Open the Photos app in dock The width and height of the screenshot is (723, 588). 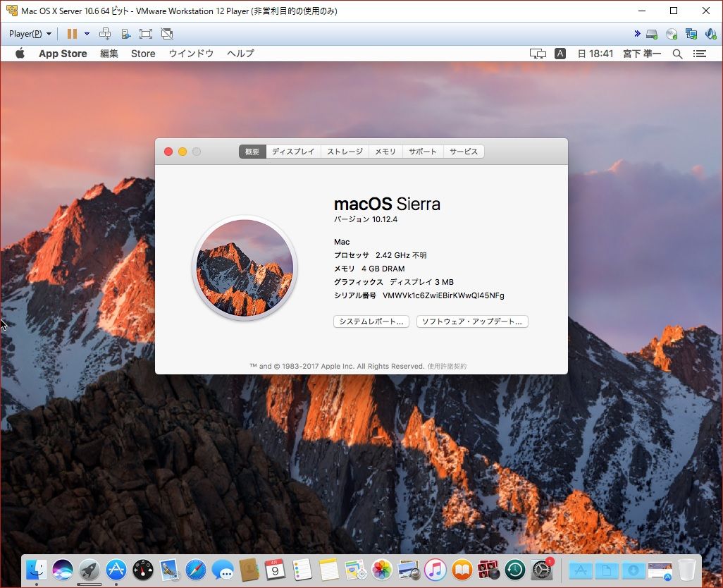[382, 570]
